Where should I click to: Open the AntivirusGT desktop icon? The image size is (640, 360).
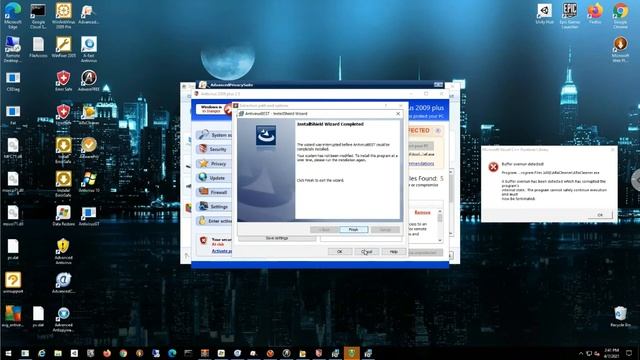click(x=89, y=216)
